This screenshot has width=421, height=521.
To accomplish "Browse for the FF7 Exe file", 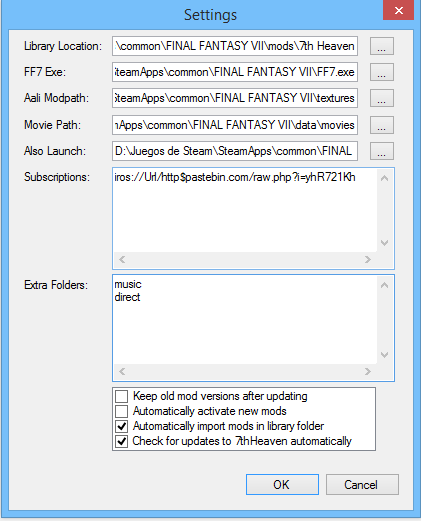I will point(382,72).
